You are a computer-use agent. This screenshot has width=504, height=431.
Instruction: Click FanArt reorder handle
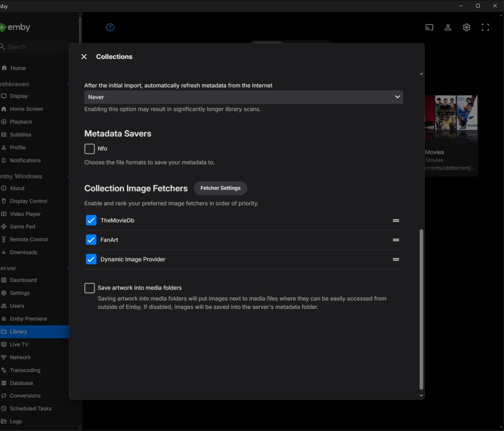(396, 240)
